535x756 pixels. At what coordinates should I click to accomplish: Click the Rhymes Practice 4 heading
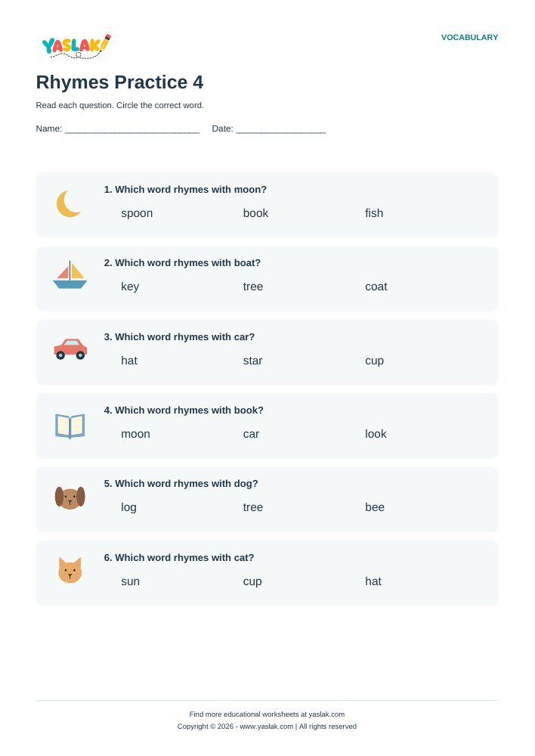point(119,82)
